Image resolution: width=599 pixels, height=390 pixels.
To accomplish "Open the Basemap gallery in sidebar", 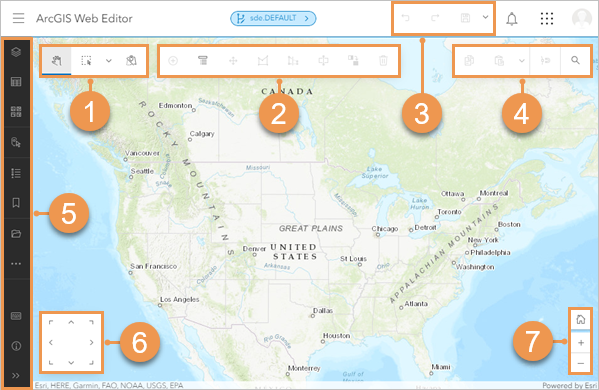I will 16,112.
